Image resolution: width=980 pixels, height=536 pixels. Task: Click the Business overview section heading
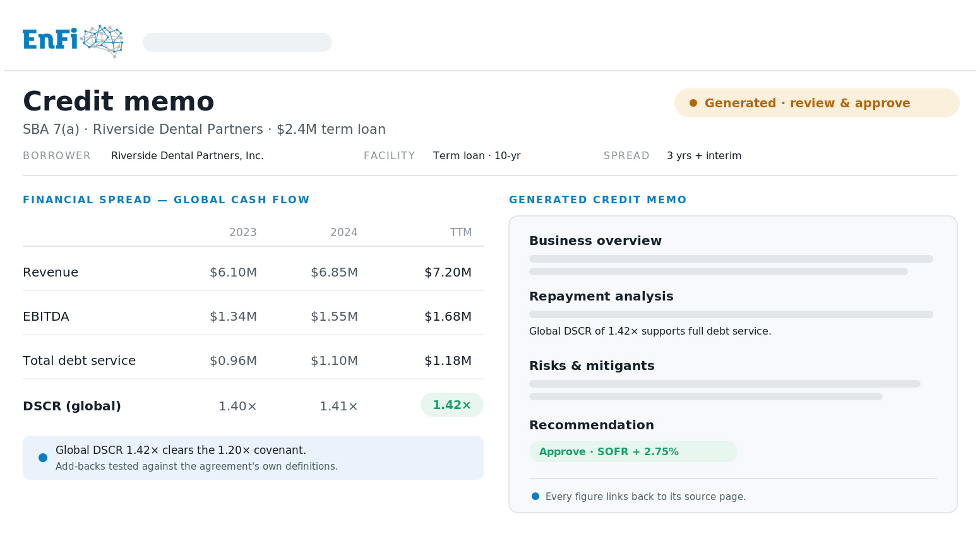point(595,241)
